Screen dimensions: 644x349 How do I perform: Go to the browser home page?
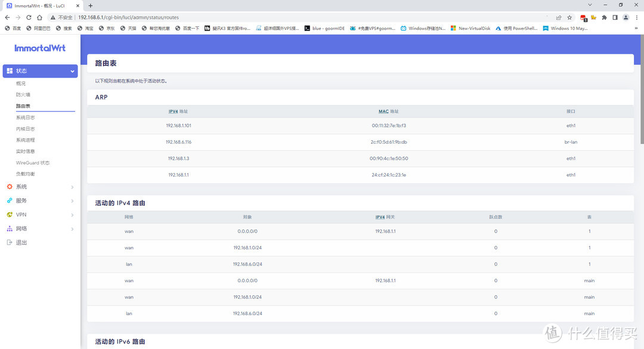(39, 17)
